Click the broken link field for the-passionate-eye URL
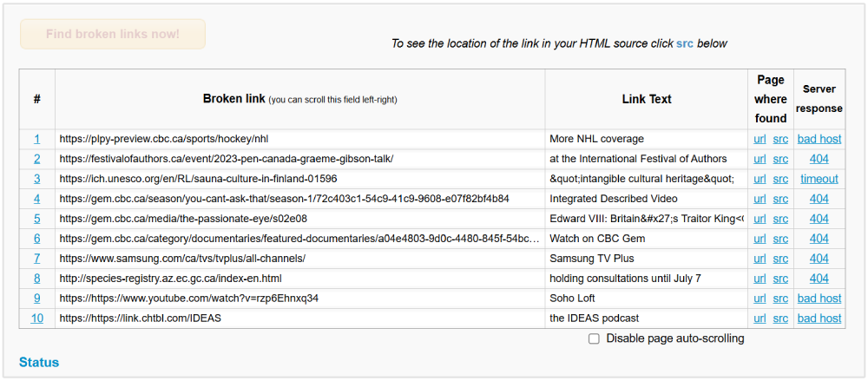The height and width of the screenshot is (381, 868). tap(299, 219)
